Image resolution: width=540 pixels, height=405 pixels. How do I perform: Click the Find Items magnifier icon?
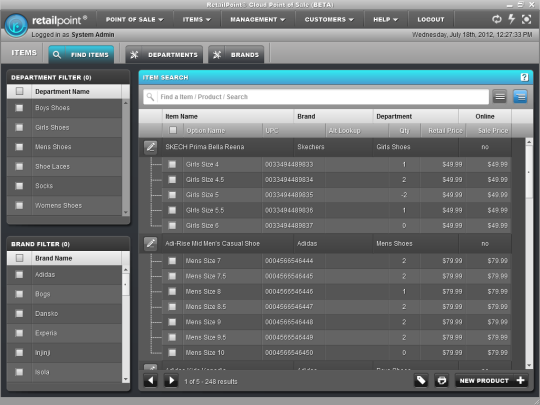pos(57,54)
